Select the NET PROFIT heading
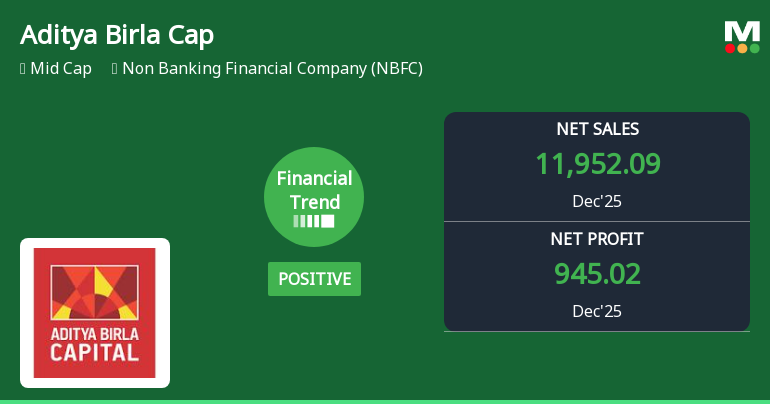Viewport: 770px width, 404px height. 597,239
